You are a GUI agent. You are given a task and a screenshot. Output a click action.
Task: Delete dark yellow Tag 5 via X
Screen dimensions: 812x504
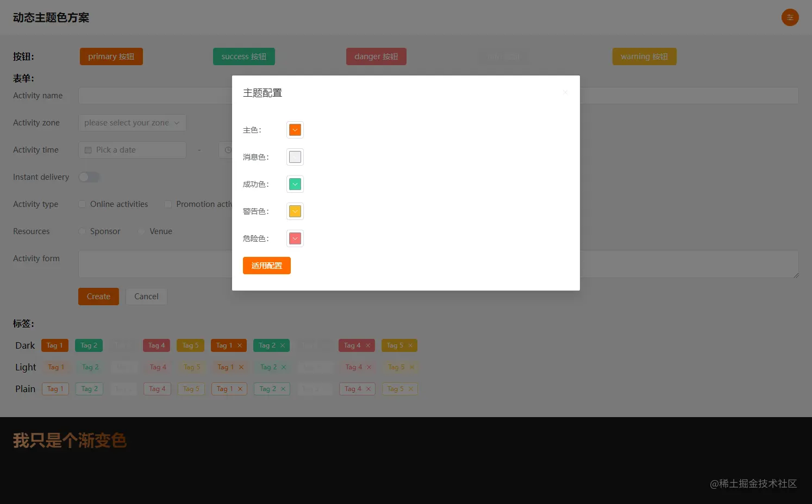click(410, 345)
